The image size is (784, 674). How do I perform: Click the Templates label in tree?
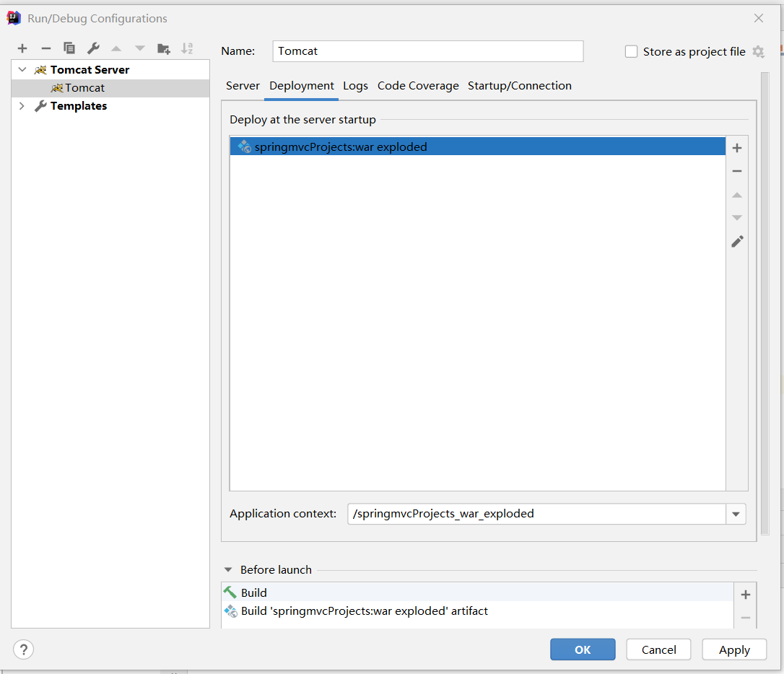tap(79, 106)
